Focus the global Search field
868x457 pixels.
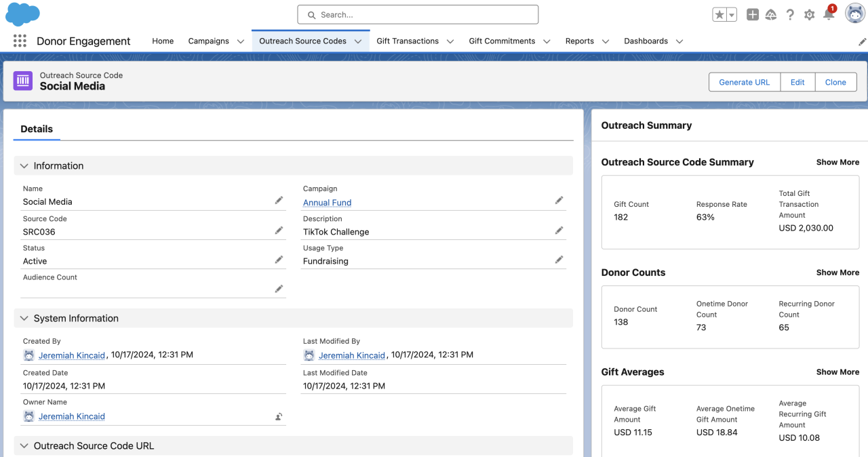click(x=418, y=14)
